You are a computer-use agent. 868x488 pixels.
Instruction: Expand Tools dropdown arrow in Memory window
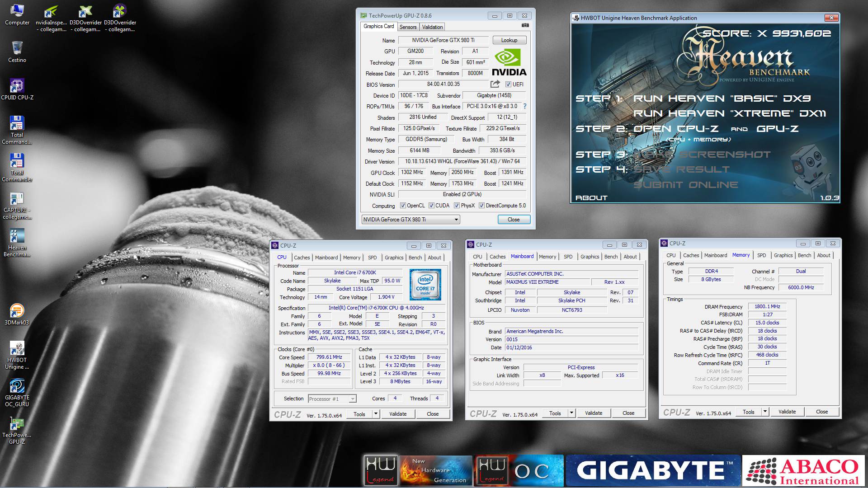pyautogui.click(x=764, y=412)
